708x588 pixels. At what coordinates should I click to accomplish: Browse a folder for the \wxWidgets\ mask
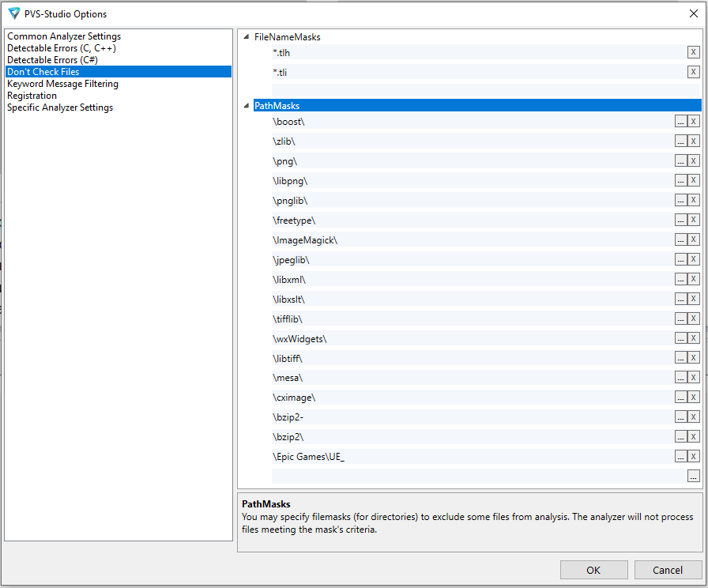click(681, 337)
